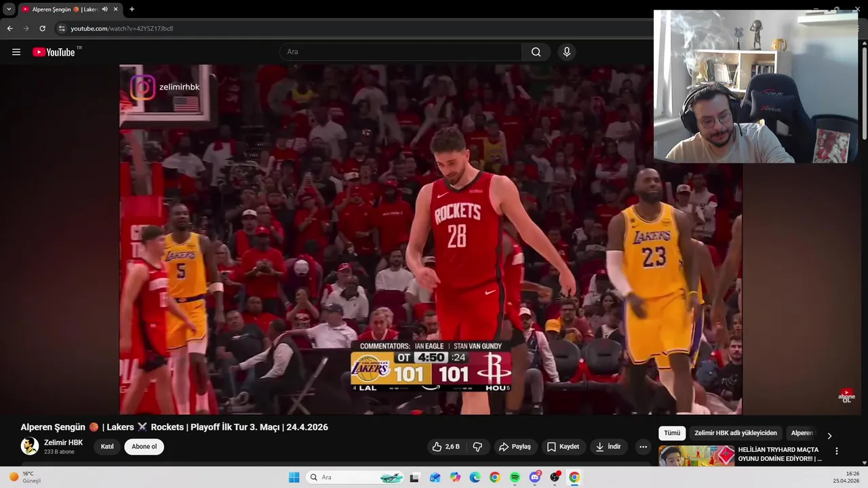Focus the YouTube 'Ara' search field

[401, 52]
